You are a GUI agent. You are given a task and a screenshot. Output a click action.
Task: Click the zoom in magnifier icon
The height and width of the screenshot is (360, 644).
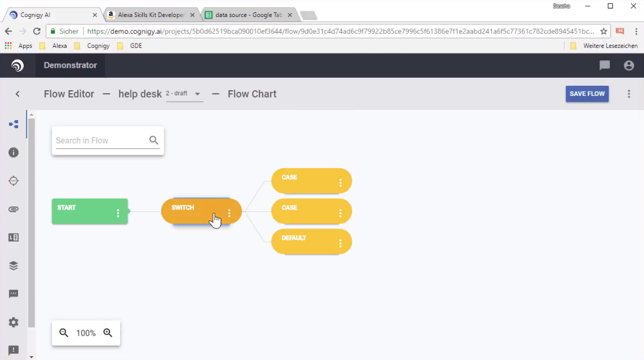coord(108,333)
